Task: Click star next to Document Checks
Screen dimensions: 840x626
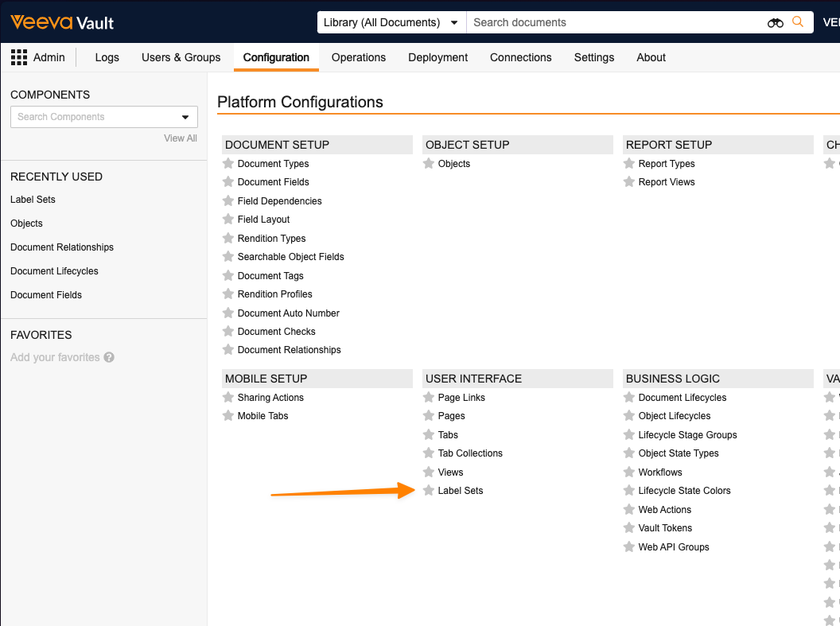Action: click(228, 331)
